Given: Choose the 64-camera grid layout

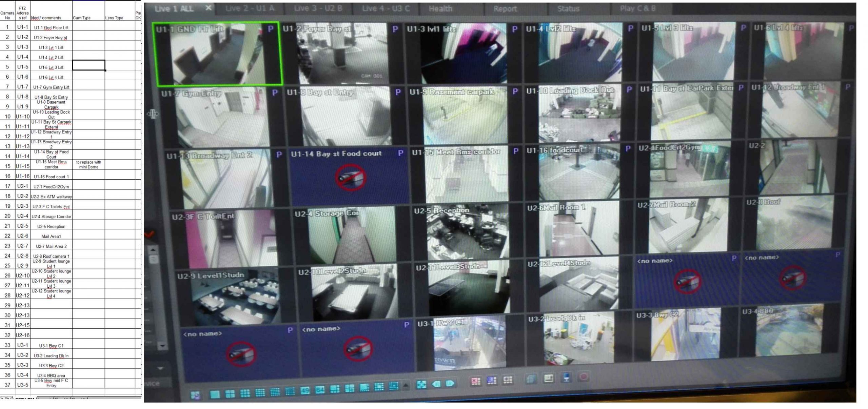Looking at the screenshot, I should point(319,390).
